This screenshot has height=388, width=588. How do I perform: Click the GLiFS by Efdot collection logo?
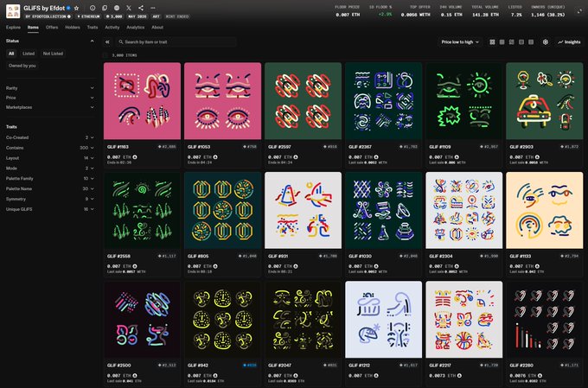(x=13, y=11)
